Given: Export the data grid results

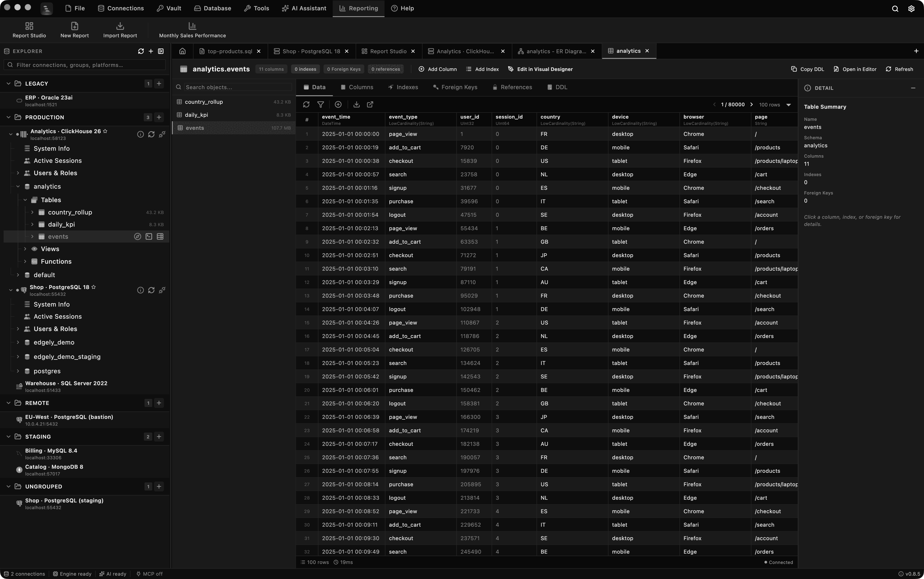Looking at the screenshot, I should coord(356,104).
